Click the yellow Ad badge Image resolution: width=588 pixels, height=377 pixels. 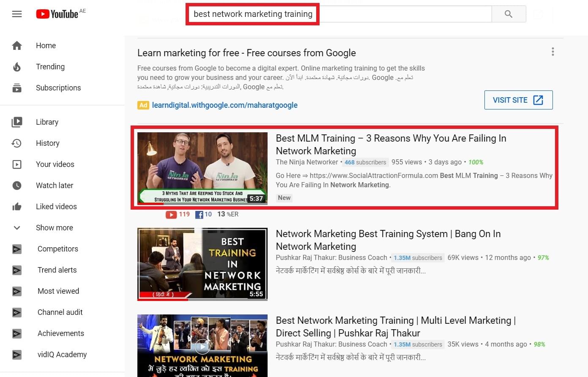pos(143,105)
